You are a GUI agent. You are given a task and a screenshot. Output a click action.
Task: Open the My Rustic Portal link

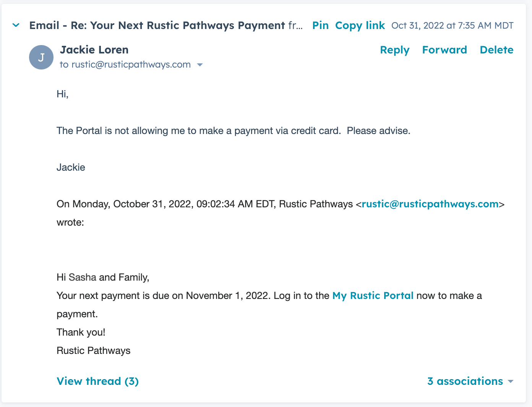point(373,296)
